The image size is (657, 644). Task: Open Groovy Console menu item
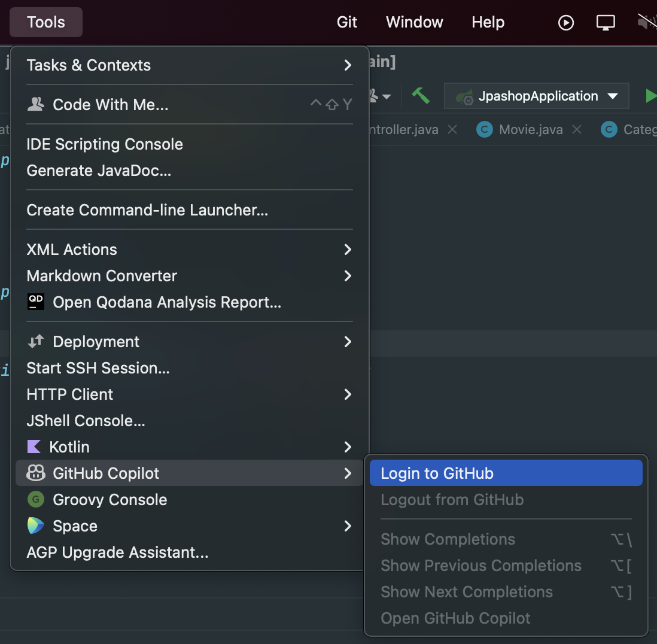coord(189,500)
